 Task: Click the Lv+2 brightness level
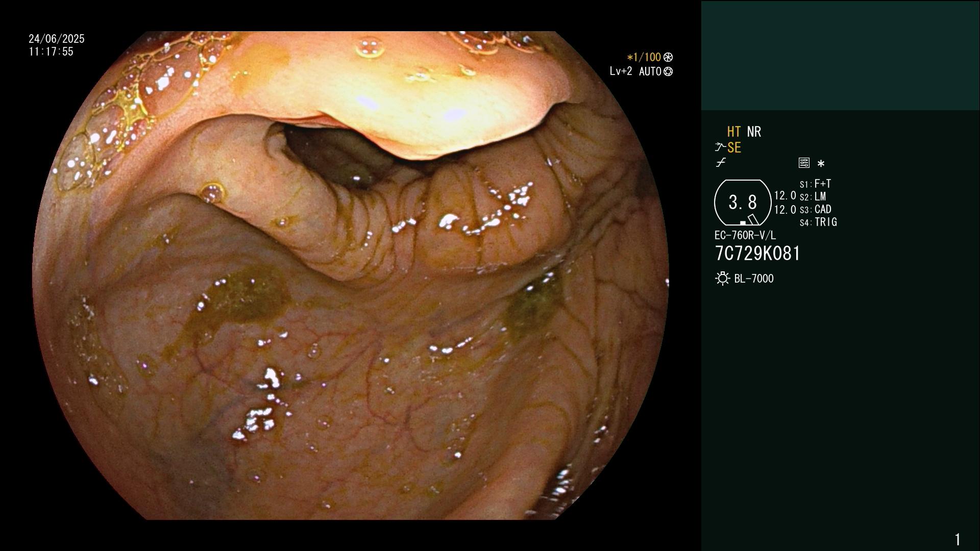pyautogui.click(x=621, y=71)
